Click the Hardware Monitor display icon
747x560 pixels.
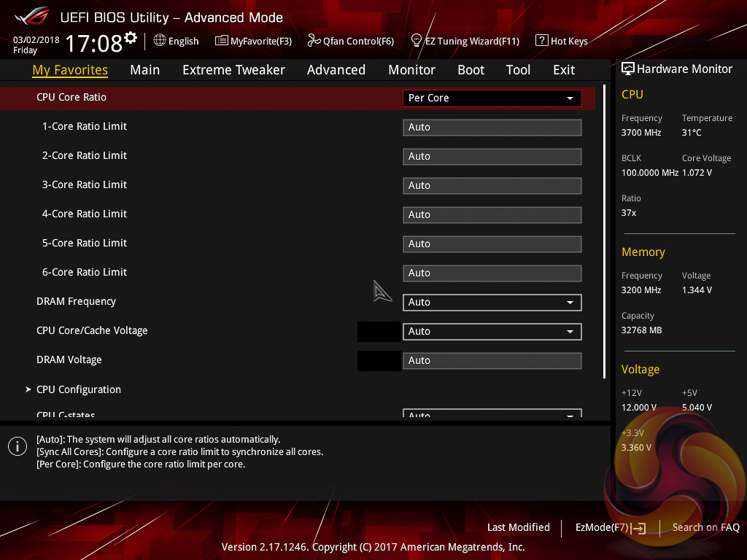(628, 69)
